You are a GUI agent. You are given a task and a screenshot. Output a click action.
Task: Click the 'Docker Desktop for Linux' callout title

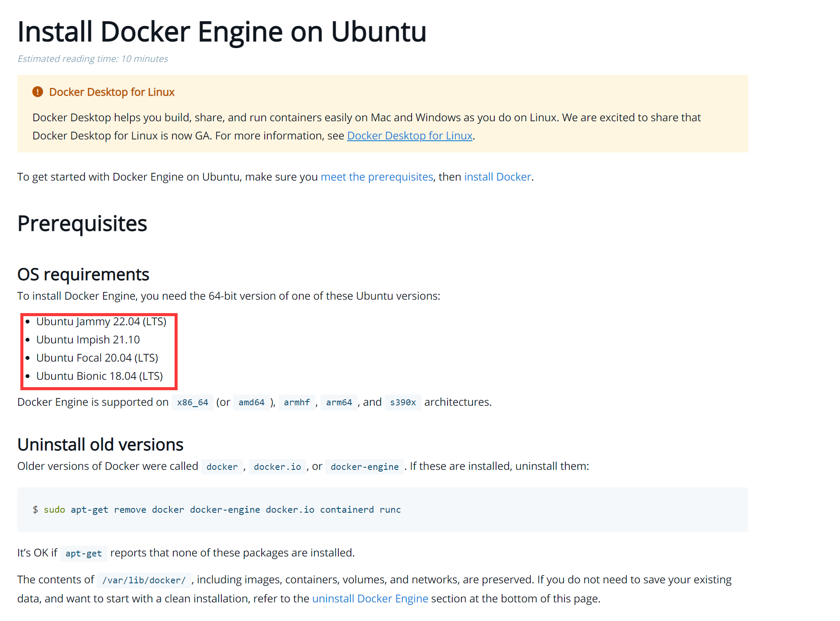click(x=112, y=92)
